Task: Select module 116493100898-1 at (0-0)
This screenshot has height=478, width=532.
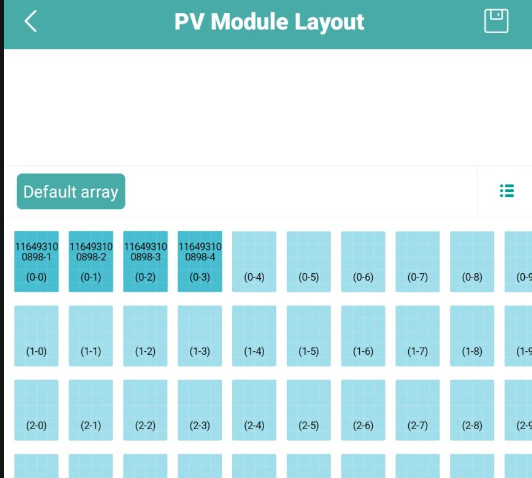Action: [36, 261]
